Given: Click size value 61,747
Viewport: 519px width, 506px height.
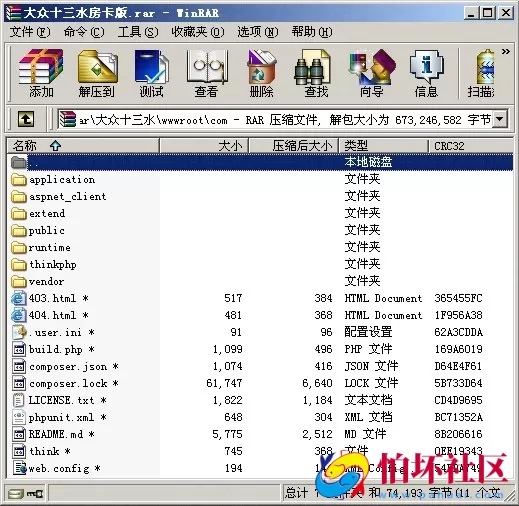Looking at the screenshot, I should 224,383.
